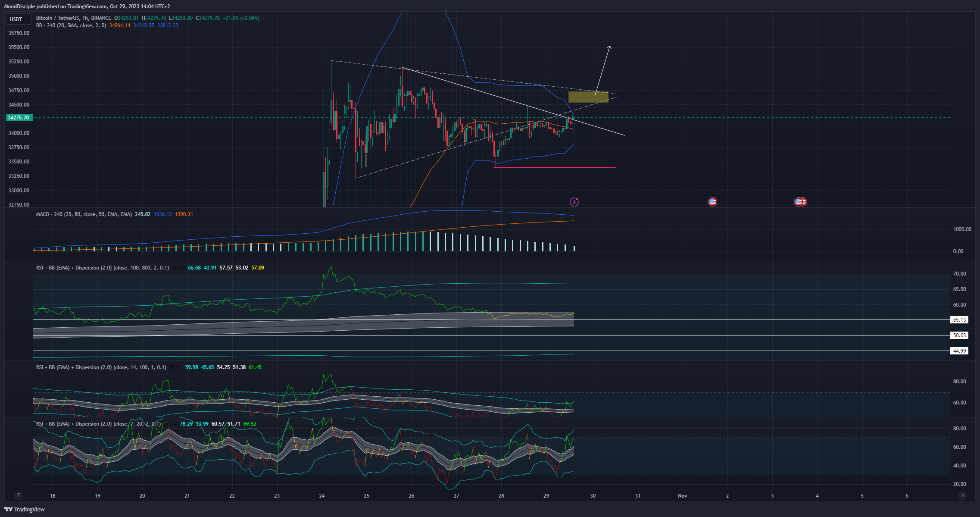The image size is (980, 517).
Task: Click the 50.03 RSI level label
Action: coord(959,335)
